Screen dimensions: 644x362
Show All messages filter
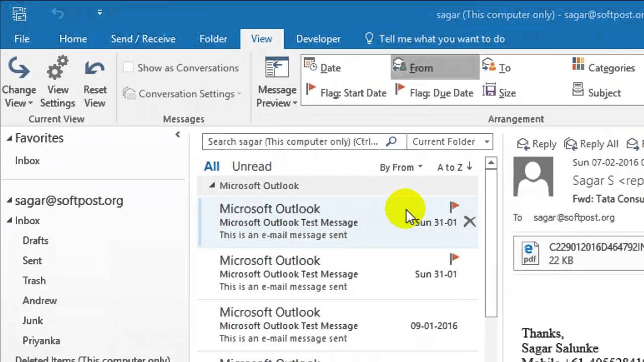tap(212, 166)
